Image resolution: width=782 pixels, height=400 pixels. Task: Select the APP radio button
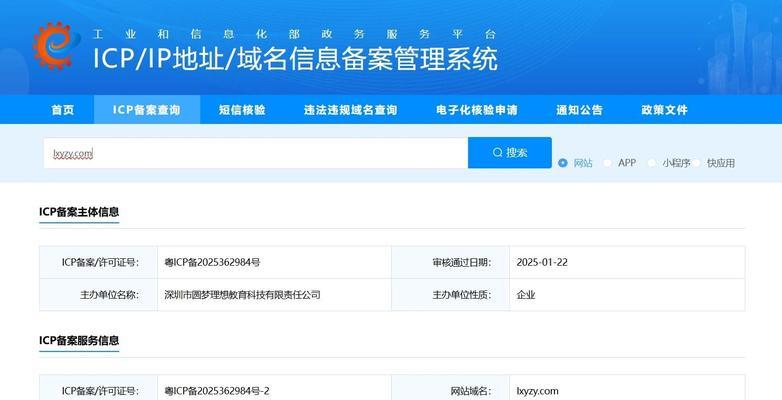click(607, 163)
